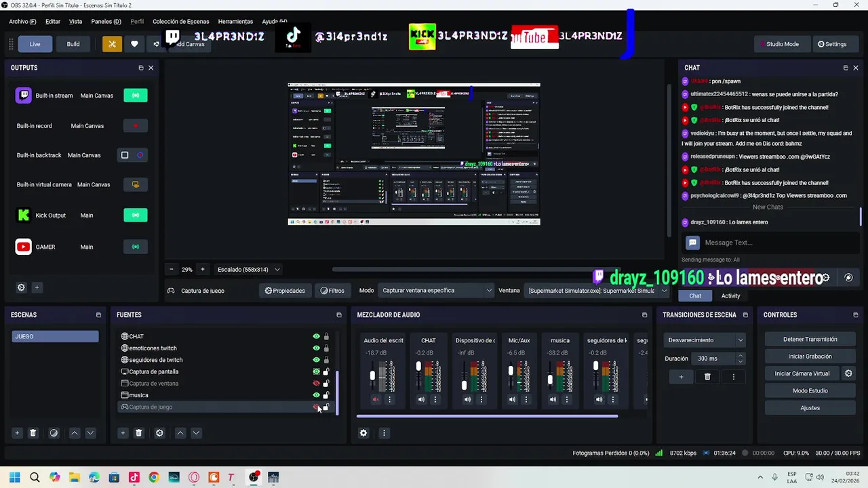This screenshot has width=868, height=488.
Task: Move scene up with arrow icon in Escenas
Action: point(75,433)
